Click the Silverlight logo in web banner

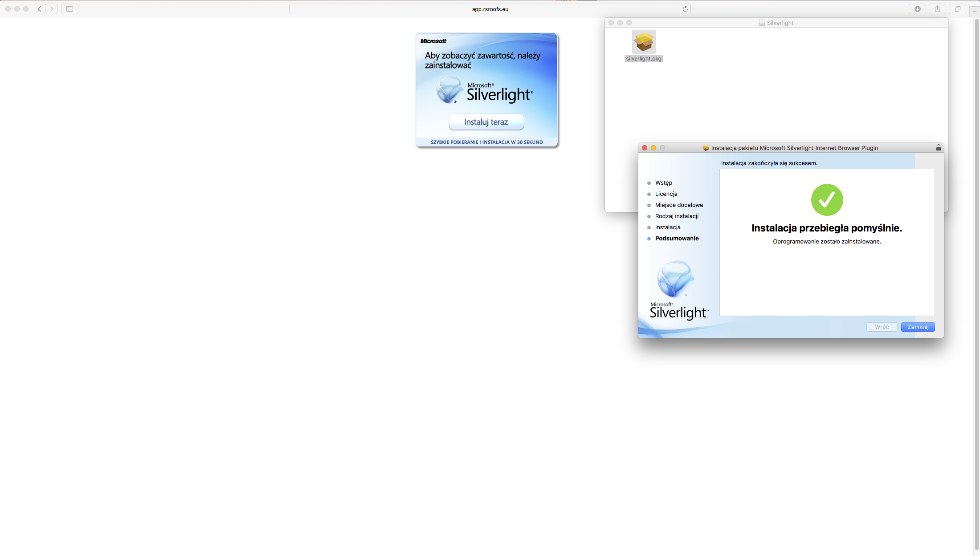(485, 91)
